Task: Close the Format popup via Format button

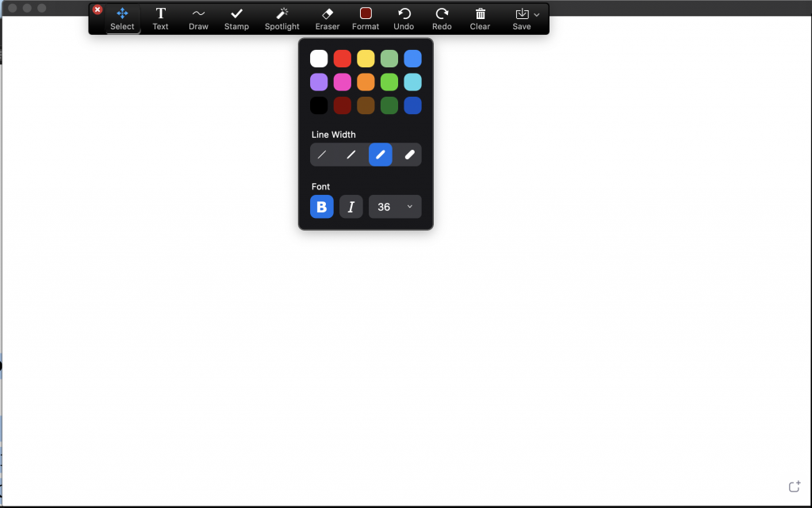Action: click(366, 18)
